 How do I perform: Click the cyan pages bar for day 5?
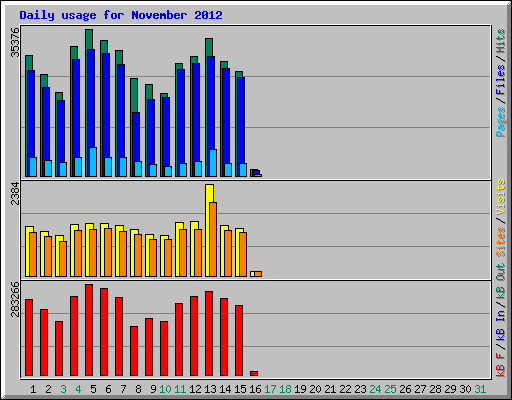tap(93, 162)
